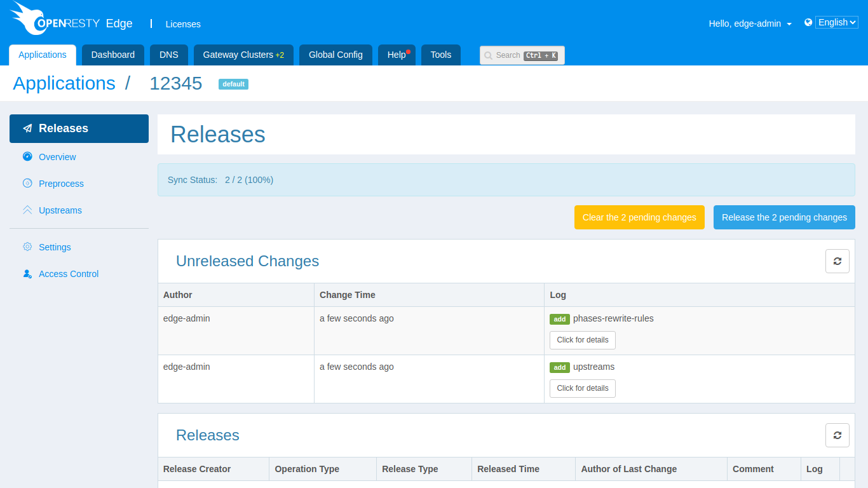
Task: Click the Upstreams chevron icon in sidebar
Action: 27,210
